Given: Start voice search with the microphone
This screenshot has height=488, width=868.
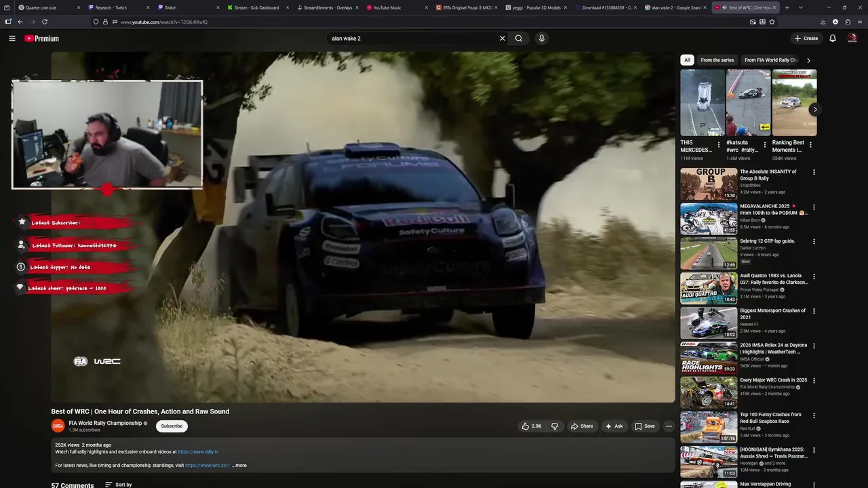Looking at the screenshot, I should point(541,39).
